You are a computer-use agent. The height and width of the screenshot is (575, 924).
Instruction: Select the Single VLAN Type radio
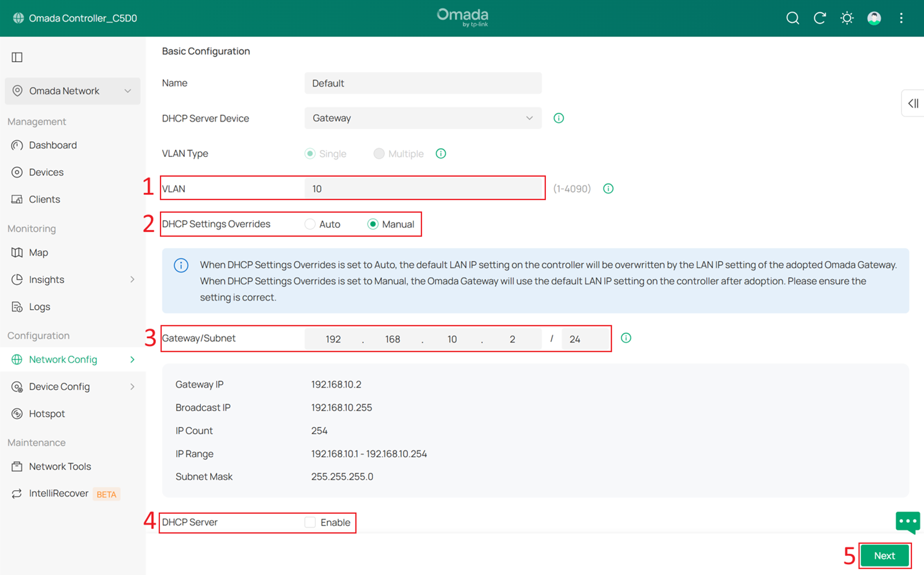310,153
